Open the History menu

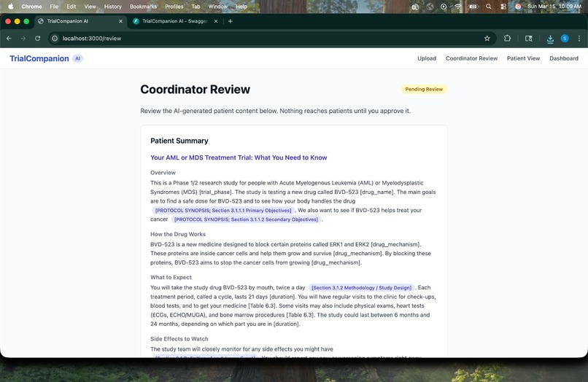point(113,7)
